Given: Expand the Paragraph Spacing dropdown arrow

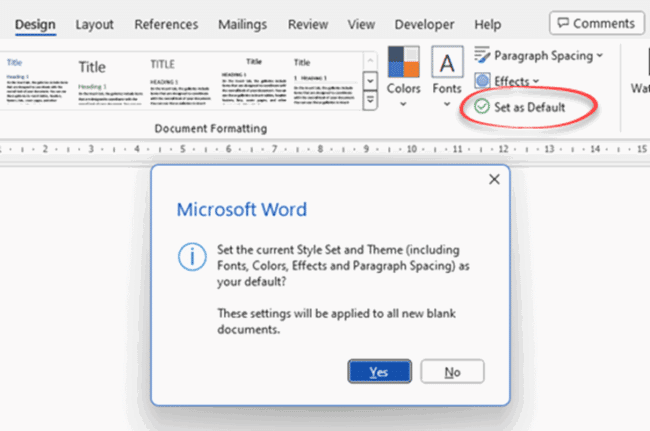Looking at the screenshot, I should click(599, 56).
